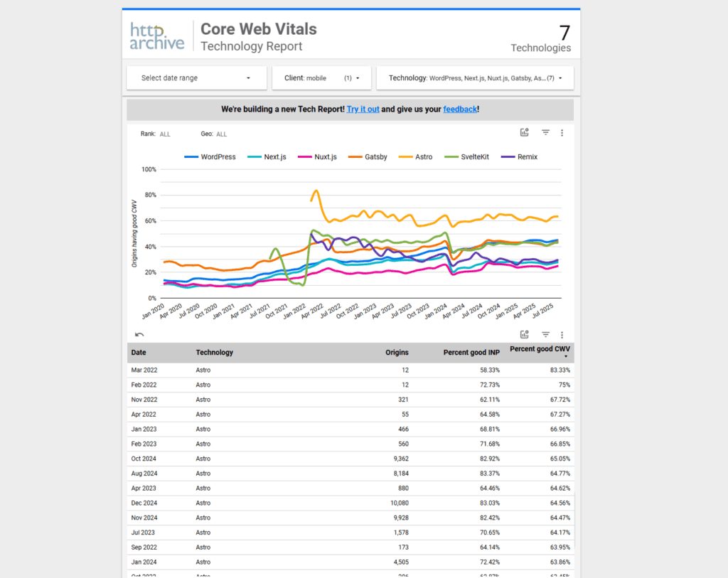The image size is (728, 578).
Task: Sort table by Date column header
Action: (x=139, y=353)
